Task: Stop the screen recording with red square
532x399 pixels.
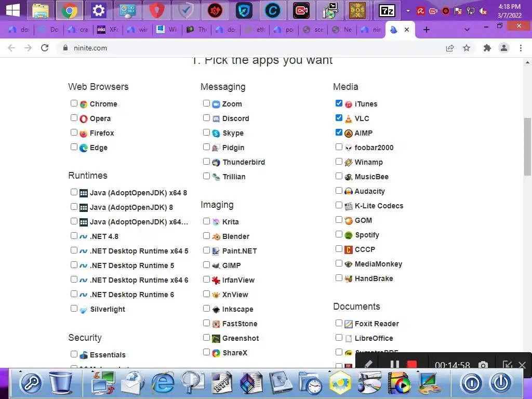Action: [411, 365]
